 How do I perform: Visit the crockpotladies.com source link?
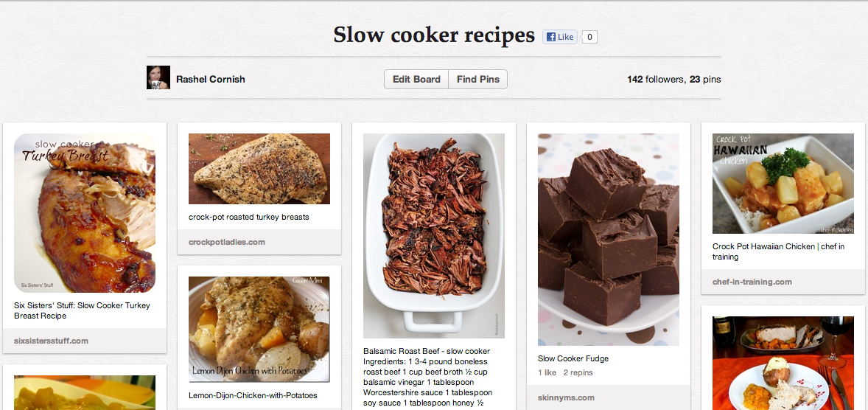click(227, 242)
